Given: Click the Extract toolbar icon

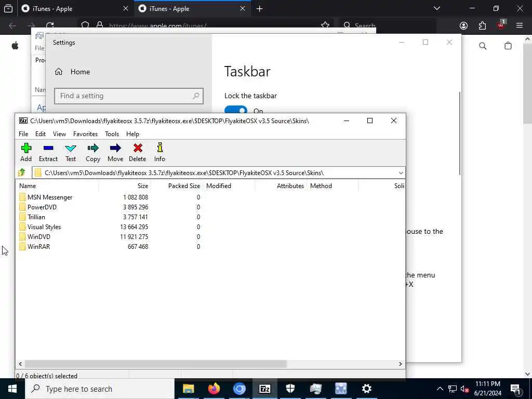Looking at the screenshot, I should (48, 152).
